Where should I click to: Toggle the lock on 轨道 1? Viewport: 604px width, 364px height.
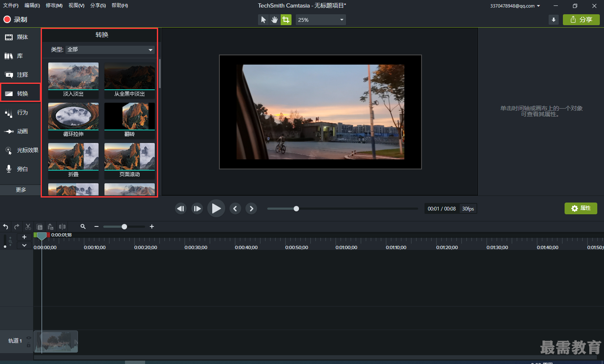[x=29, y=345]
